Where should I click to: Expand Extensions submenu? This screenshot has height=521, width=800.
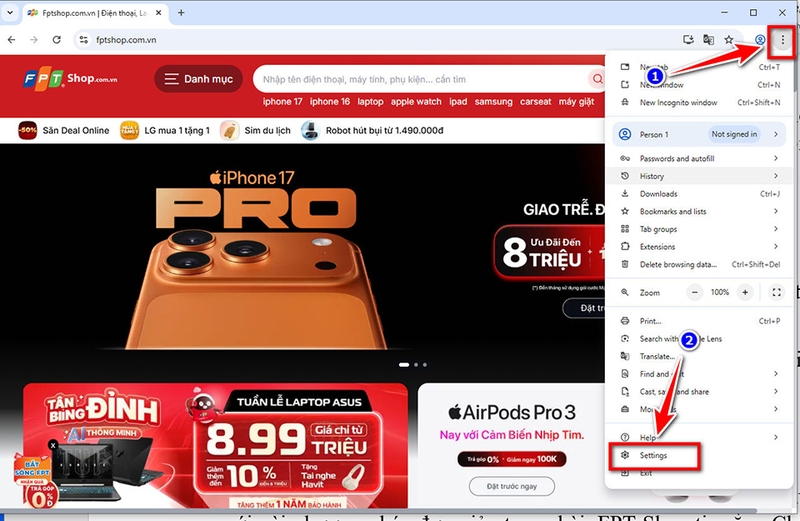coord(700,246)
